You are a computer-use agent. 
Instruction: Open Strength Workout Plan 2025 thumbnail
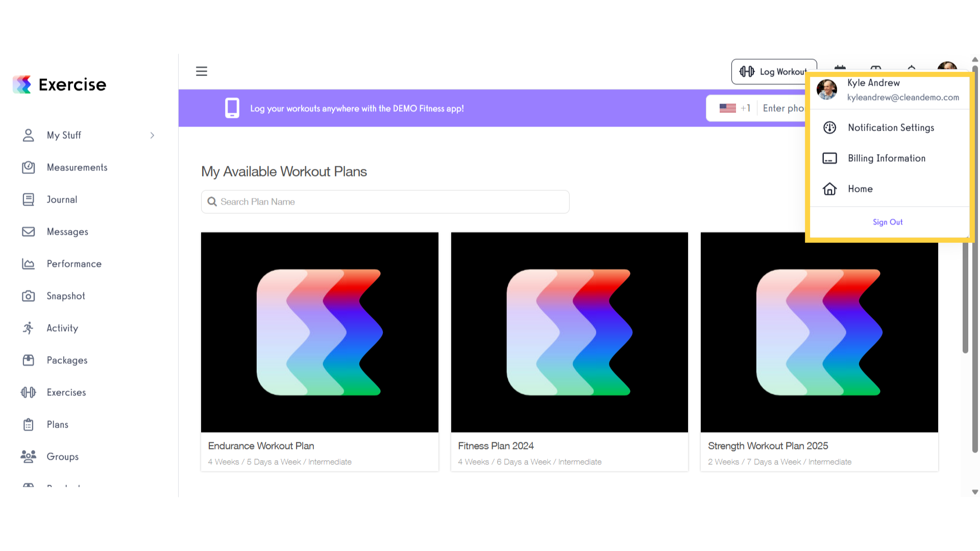click(x=819, y=332)
